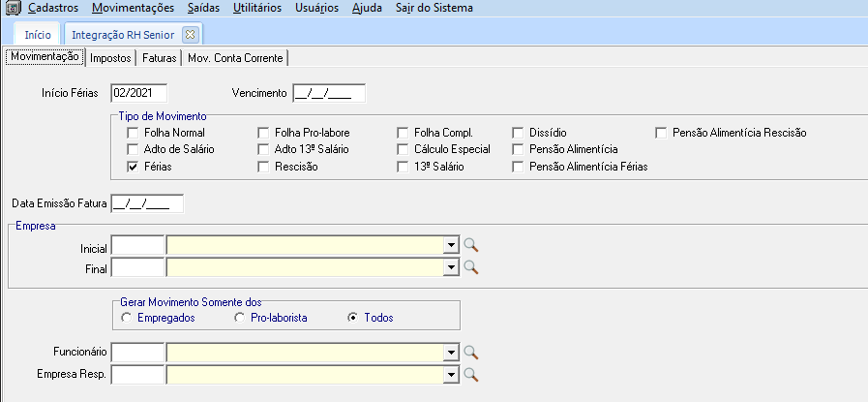Open the Faturas tab
868x402 pixels.
coord(160,58)
